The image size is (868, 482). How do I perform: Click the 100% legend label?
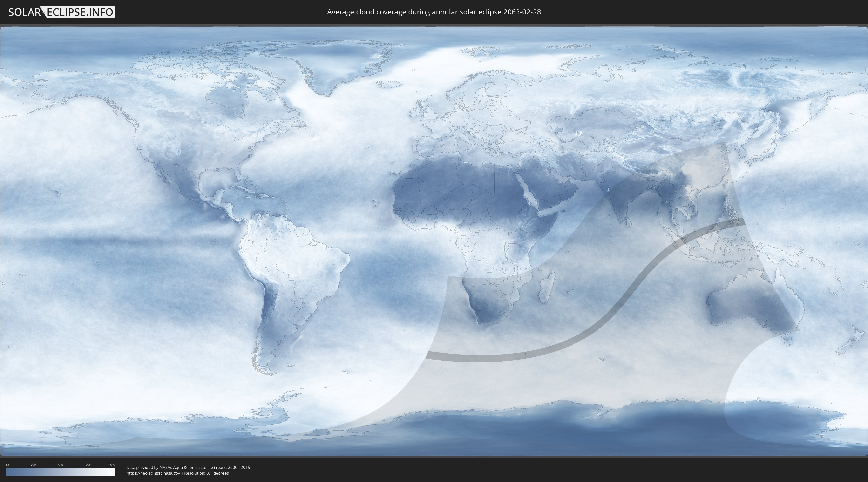[x=112, y=465]
